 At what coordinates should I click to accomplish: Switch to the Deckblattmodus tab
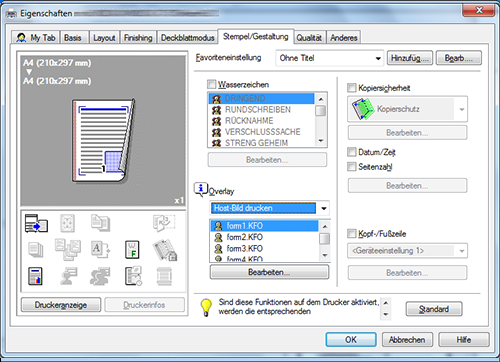coord(188,38)
